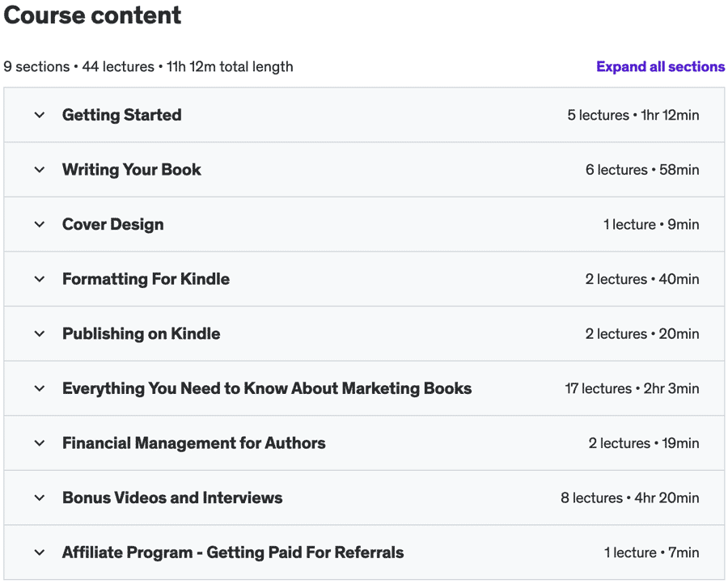Open Bonus Videos and Interviews title
728x584 pixels.
(172, 498)
